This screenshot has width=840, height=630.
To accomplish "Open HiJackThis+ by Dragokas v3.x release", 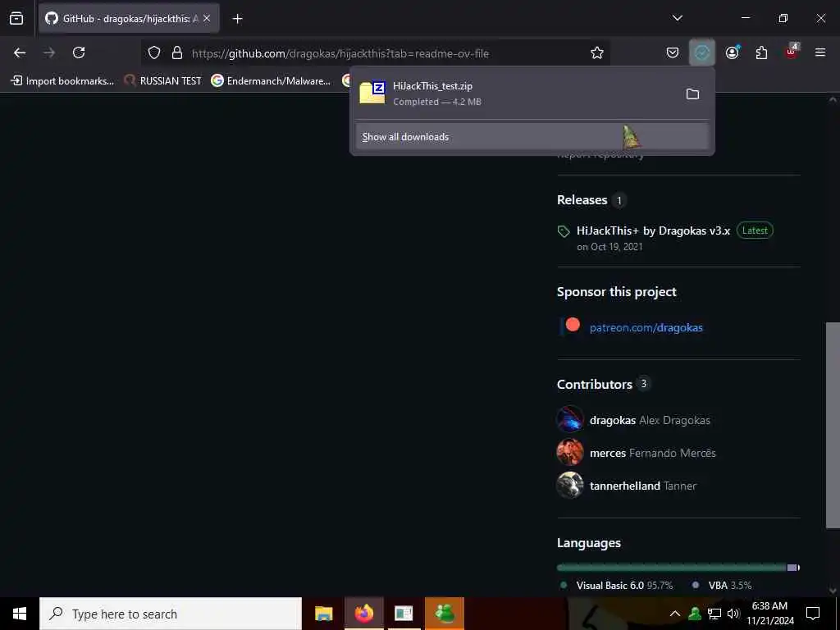I will tap(653, 231).
